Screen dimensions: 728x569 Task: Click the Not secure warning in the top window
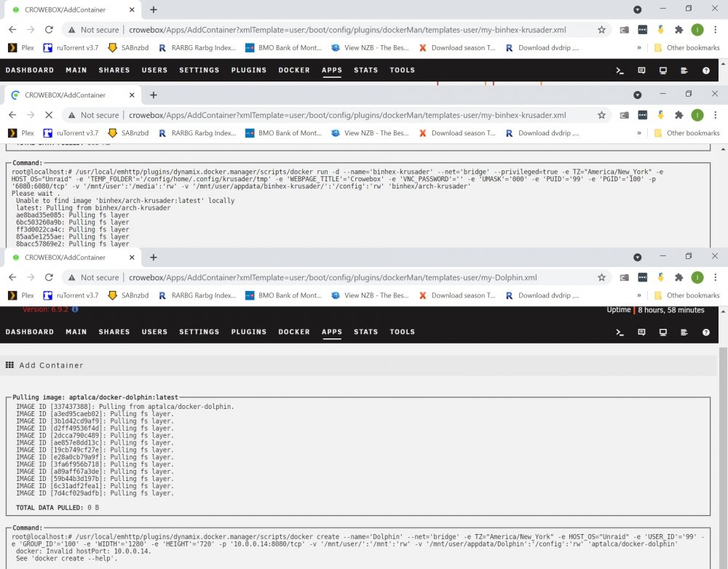coord(94,30)
